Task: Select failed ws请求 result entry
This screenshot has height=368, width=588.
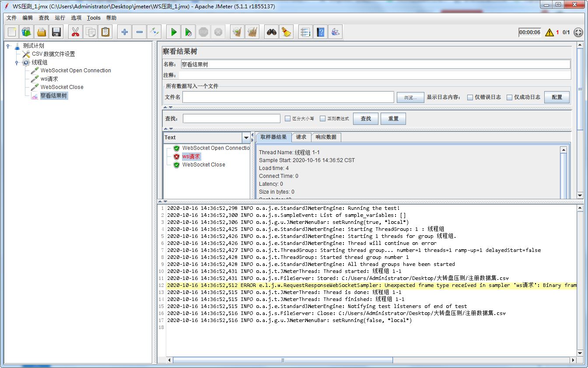Action: pos(191,156)
